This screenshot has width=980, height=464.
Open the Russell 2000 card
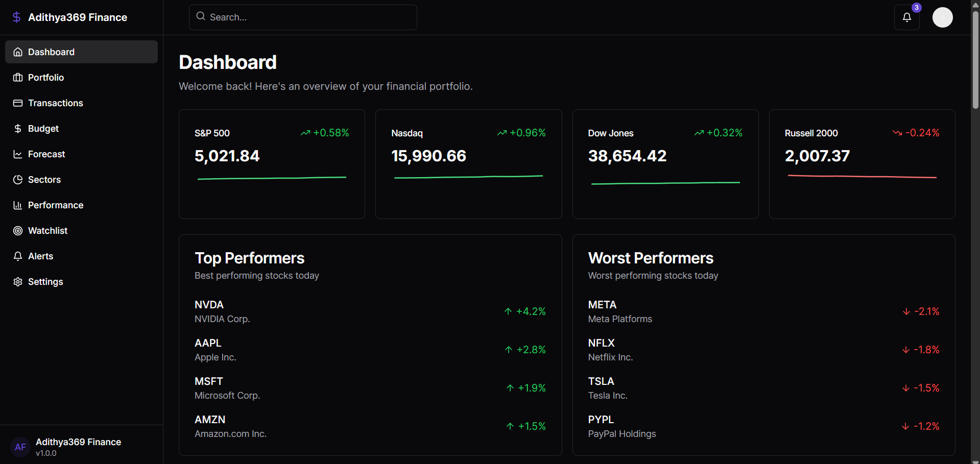click(861, 163)
